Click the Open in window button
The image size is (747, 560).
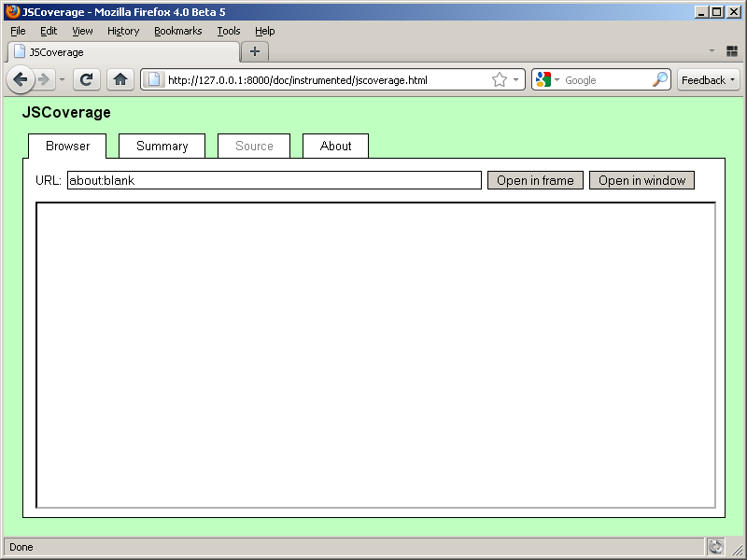coord(641,180)
